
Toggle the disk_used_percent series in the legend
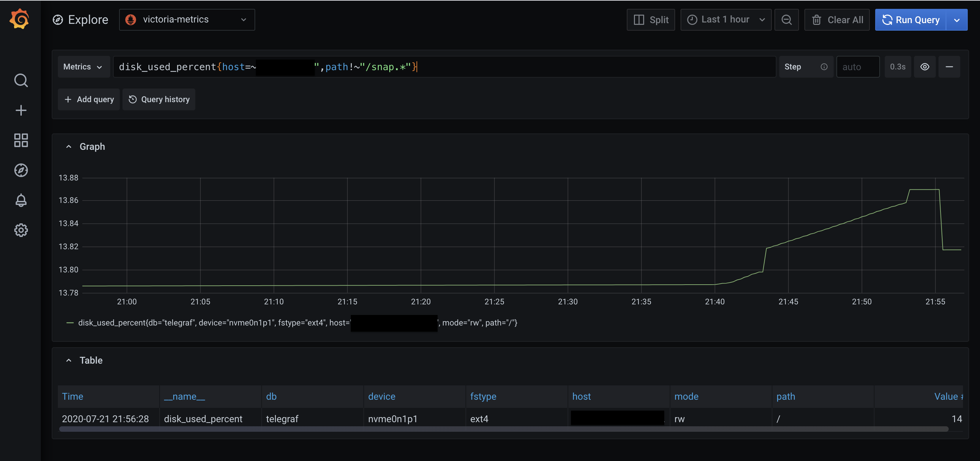[297, 322]
